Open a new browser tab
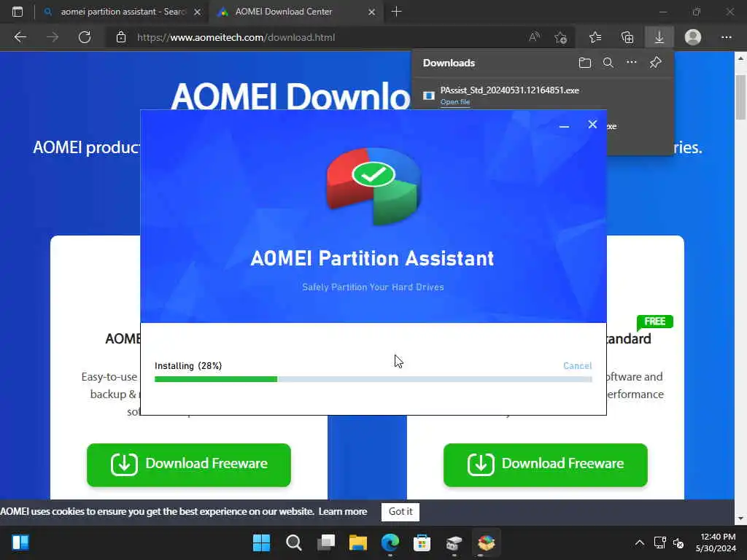Viewport: 747px width, 560px height. click(x=396, y=12)
